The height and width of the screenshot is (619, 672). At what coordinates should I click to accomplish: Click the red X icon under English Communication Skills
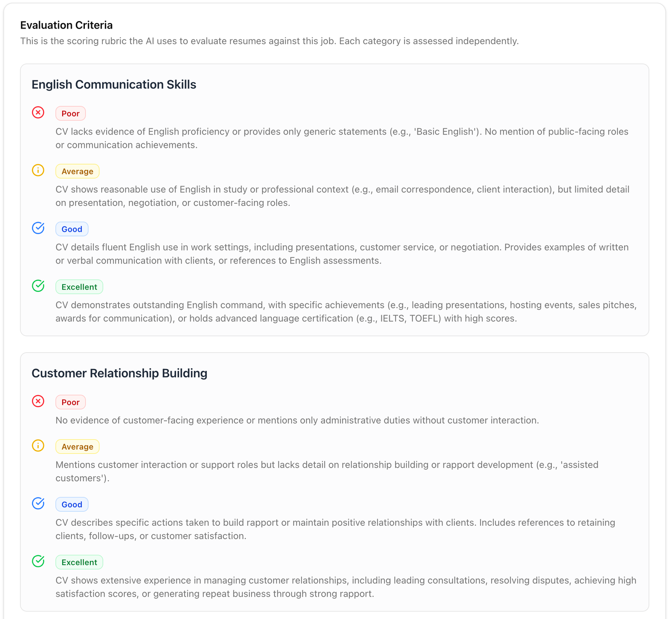pyautogui.click(x=38, y=113)
